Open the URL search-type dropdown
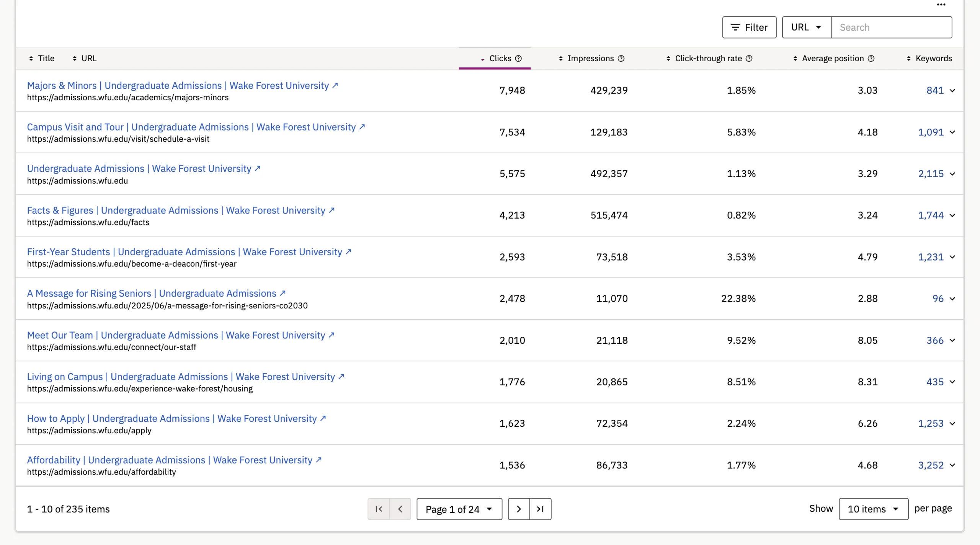The height and width of the screenshot is (545, 980). [806, 27]
